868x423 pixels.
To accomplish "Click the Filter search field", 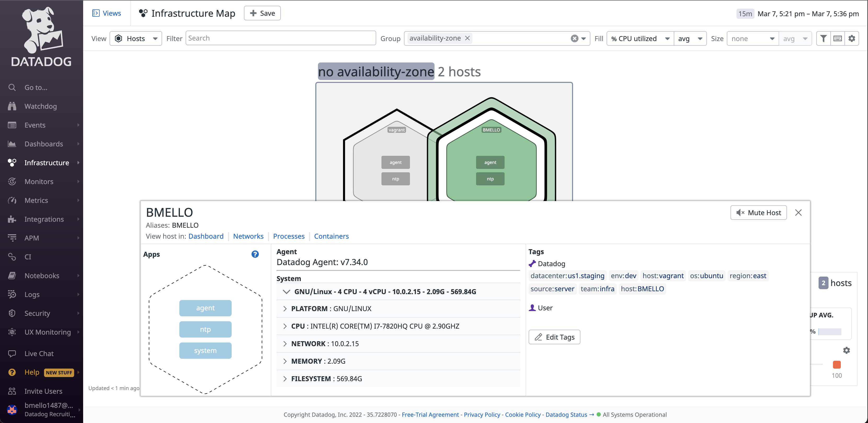I will click(x=281, y=38).
